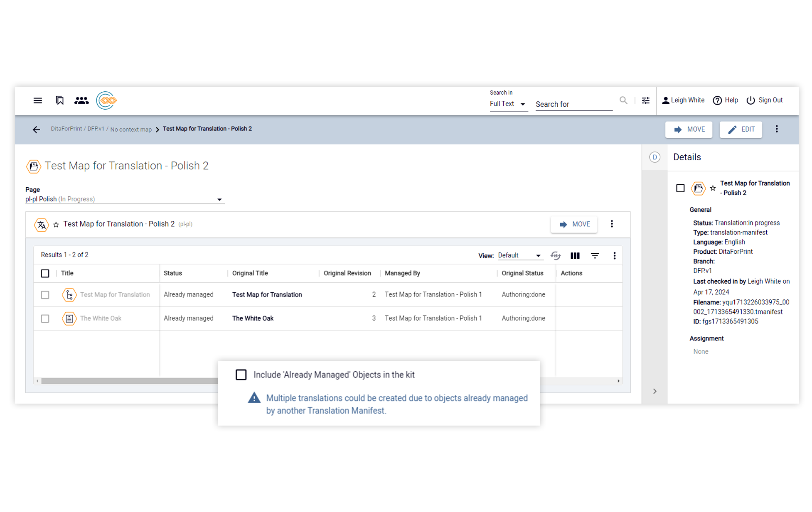The height and width of the screenshot is (512, 812).
Task: Click the refresh translation status icon
Action: tap(556, 255)
